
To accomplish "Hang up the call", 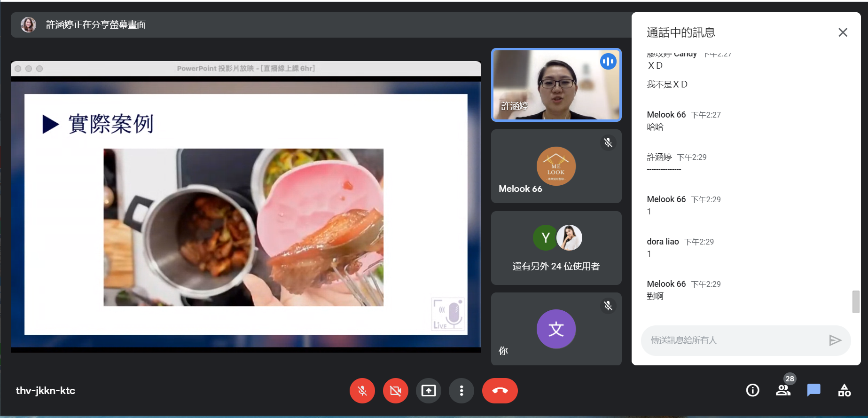I will click(500, 391).
